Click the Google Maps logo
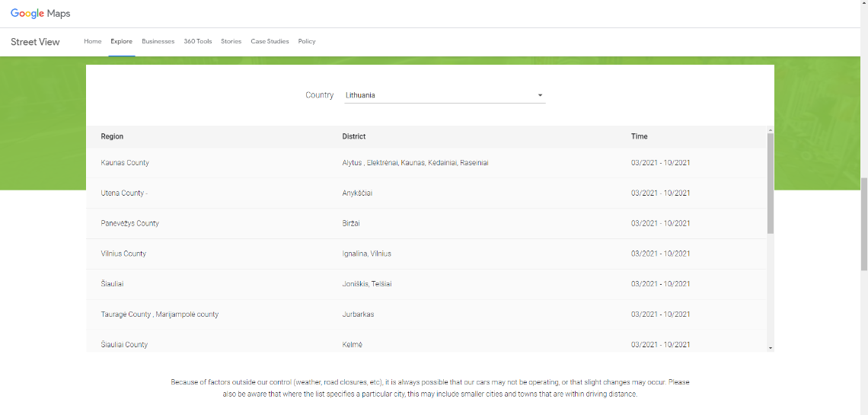 [40, 14]
